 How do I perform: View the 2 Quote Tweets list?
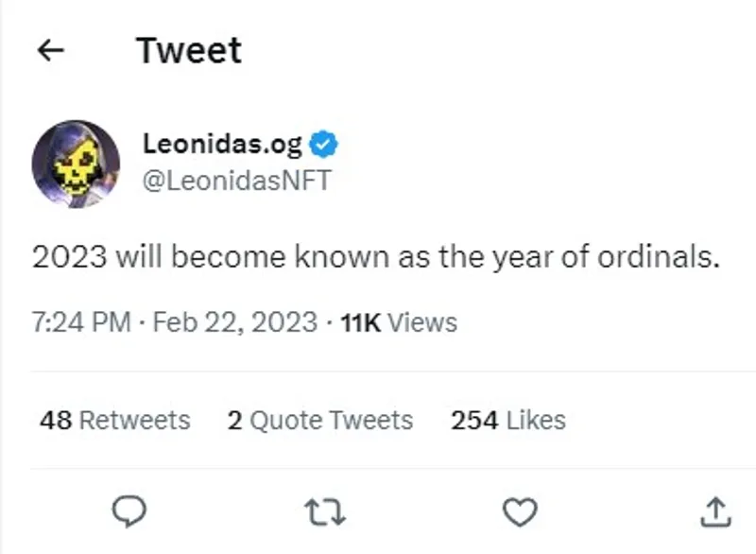320,421
